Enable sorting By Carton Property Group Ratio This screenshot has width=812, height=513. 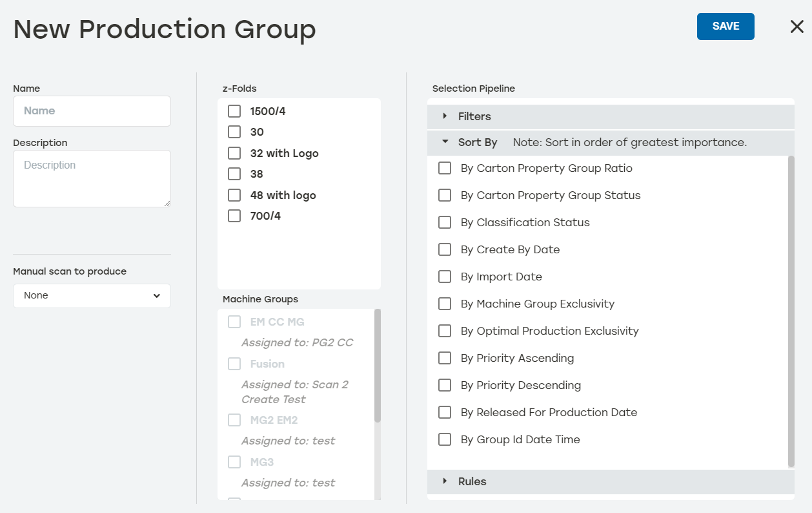(x=444, y=168)
